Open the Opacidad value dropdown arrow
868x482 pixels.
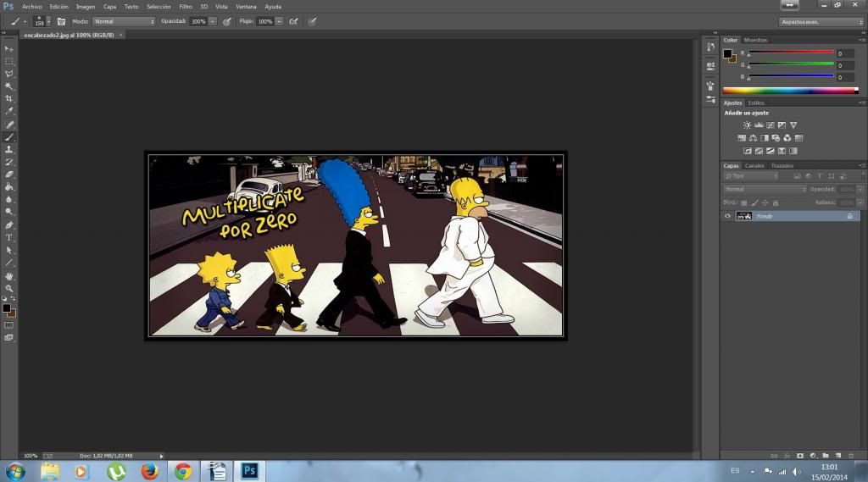point(212,21)
